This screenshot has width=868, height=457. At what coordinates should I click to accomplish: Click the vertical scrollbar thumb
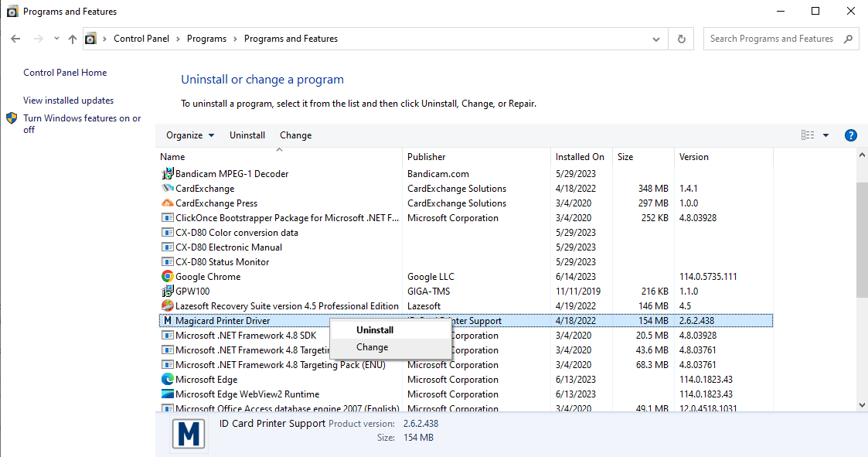tap(862, 239)
